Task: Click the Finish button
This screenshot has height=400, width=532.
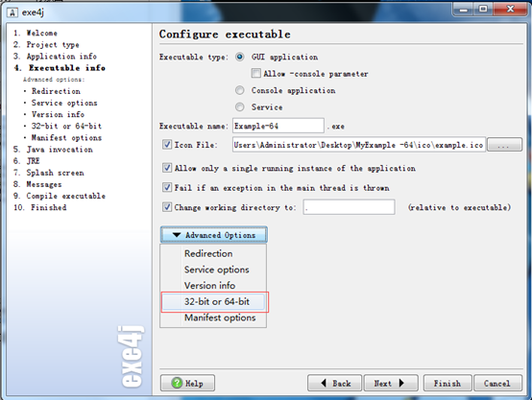Action: [447, 383]
